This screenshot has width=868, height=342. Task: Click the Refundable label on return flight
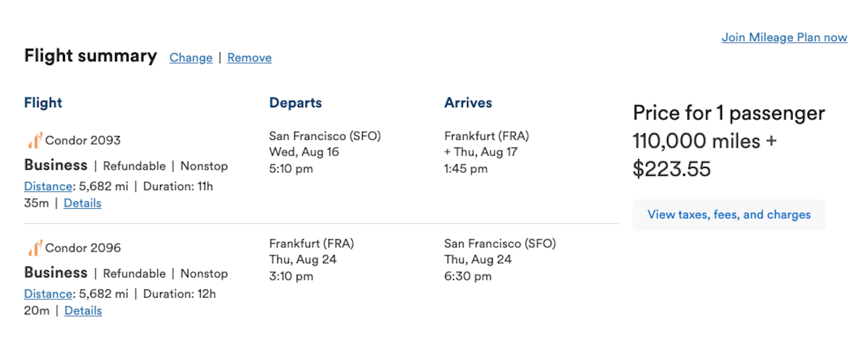click(x=133, y=273)
